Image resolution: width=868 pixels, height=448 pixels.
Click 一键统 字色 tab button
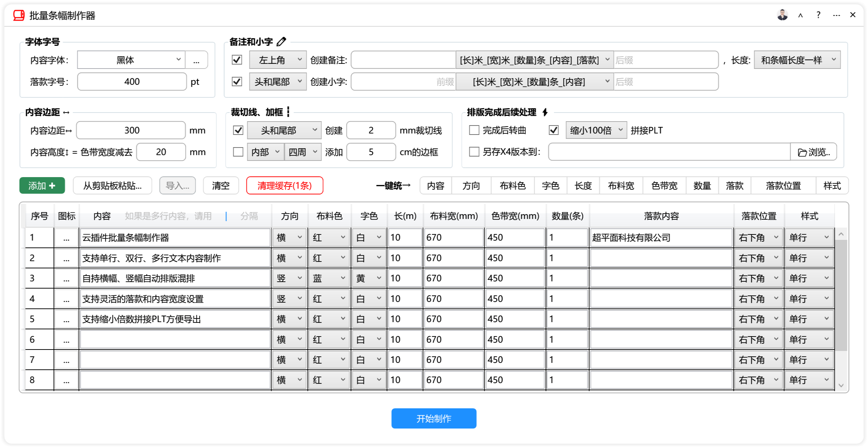550,186
